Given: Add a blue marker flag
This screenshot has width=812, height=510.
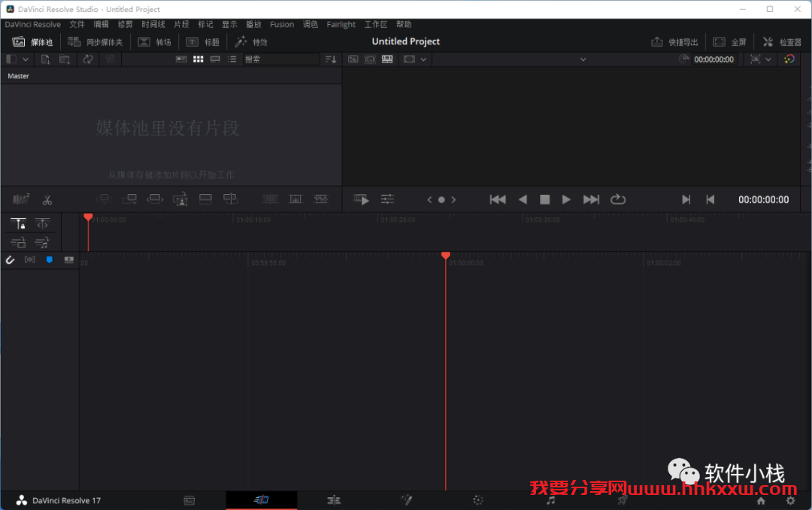Looking at the screenshot, I should pos(49,260).
